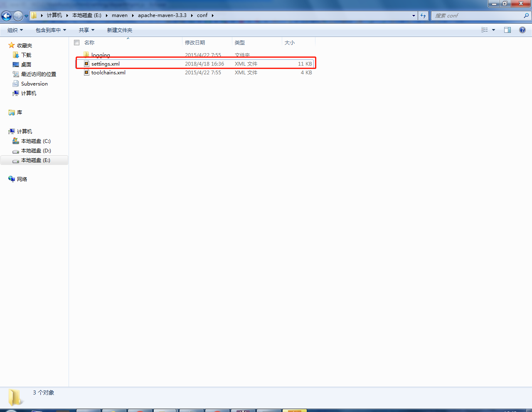Open the logging folder icon
Viewport: 532px width, 412px height.
pyautogui.click(x=86, y=55)
